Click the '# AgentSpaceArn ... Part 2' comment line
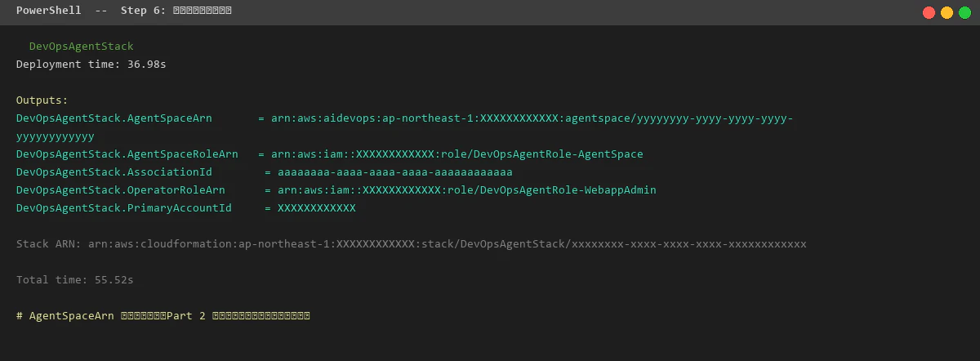980x361 pixels. point(163,315)
